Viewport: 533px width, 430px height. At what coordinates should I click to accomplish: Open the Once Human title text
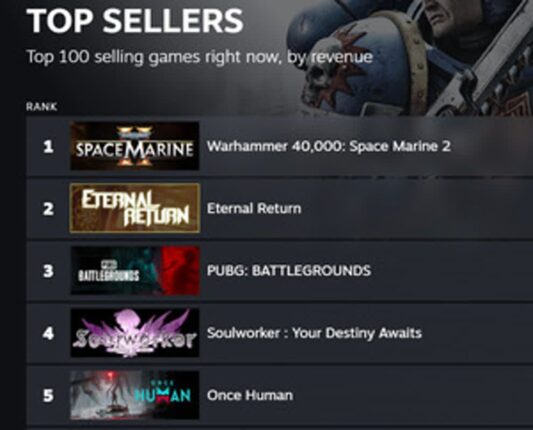250,395
